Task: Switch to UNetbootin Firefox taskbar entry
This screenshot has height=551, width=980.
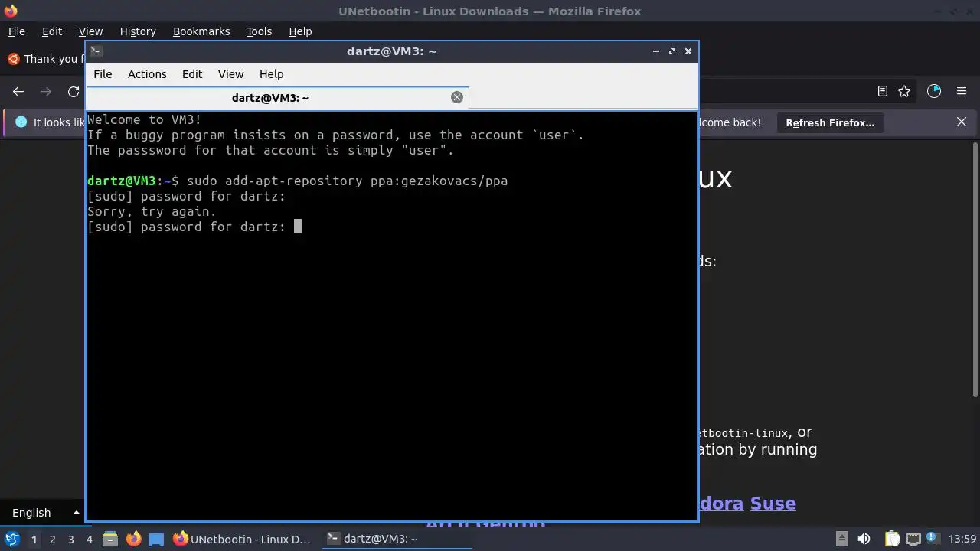Action: (x=242, y=539)
